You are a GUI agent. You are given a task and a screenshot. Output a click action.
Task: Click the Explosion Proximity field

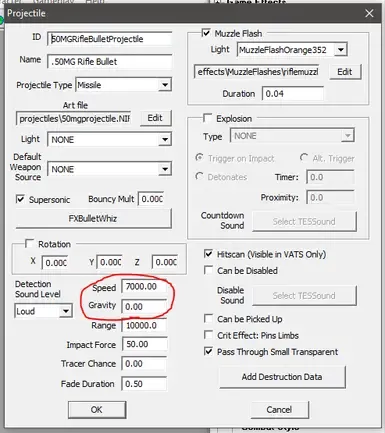point(330,198)
